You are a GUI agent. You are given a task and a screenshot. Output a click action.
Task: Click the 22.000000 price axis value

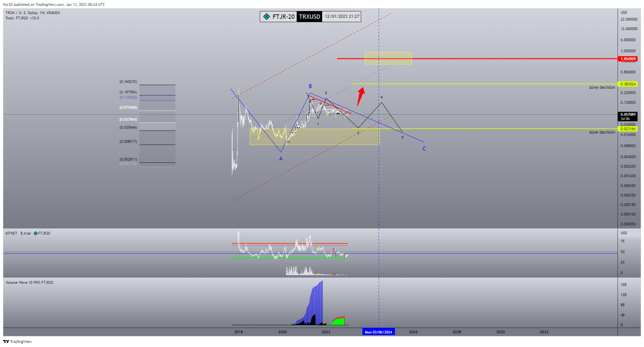click(629, 19)
